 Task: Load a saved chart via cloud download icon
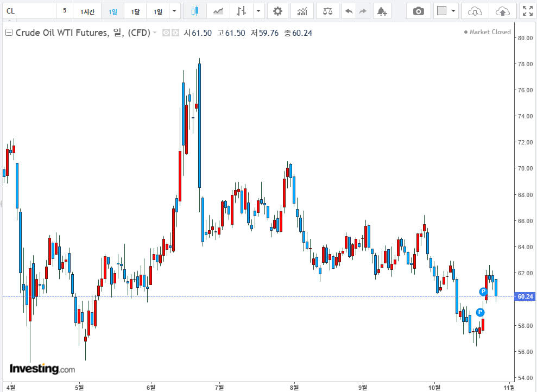tap(475, 11)
